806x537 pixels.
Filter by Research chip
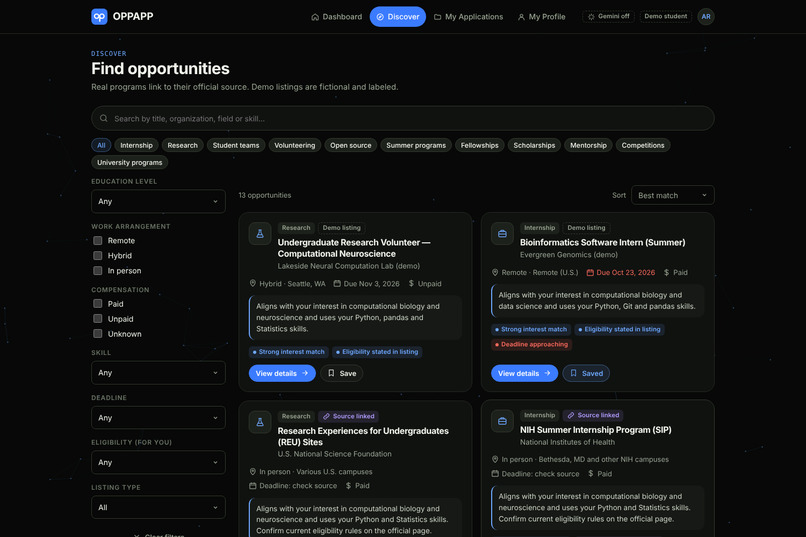(182, 145)
